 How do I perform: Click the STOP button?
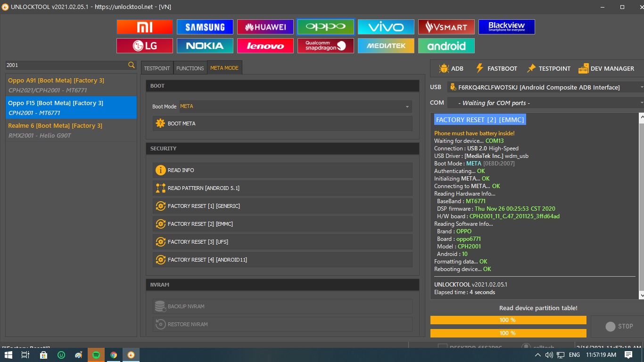pyautogui.click(x=618, y=326)
